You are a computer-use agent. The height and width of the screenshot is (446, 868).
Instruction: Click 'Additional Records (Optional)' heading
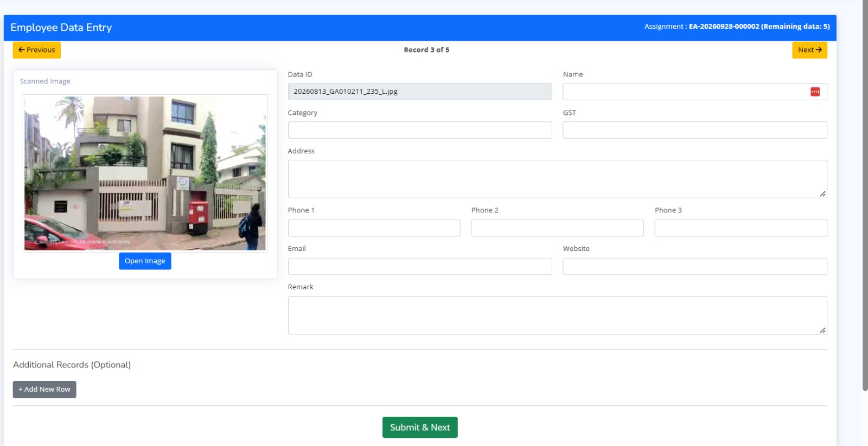(x=72, y=365)
